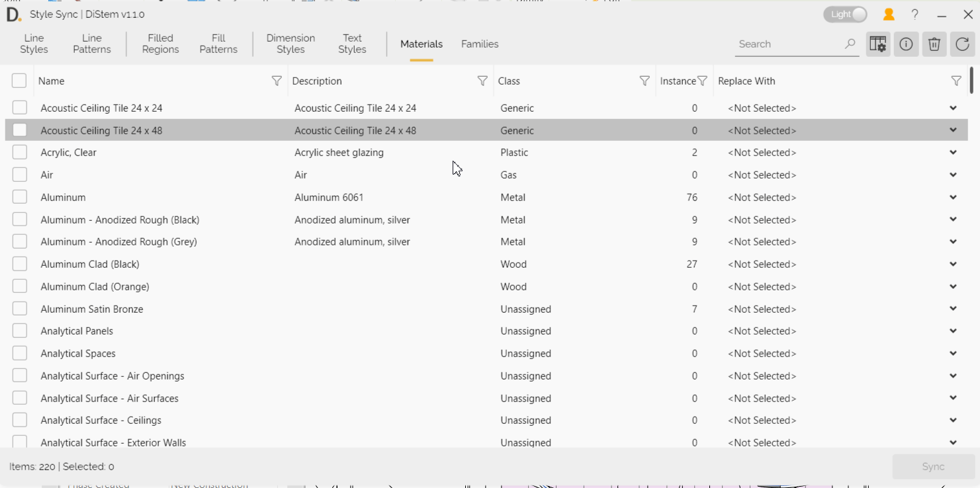Click the vertical scrollbar thumb
Viewport: 980px width, 488px height.
(971, 79)
